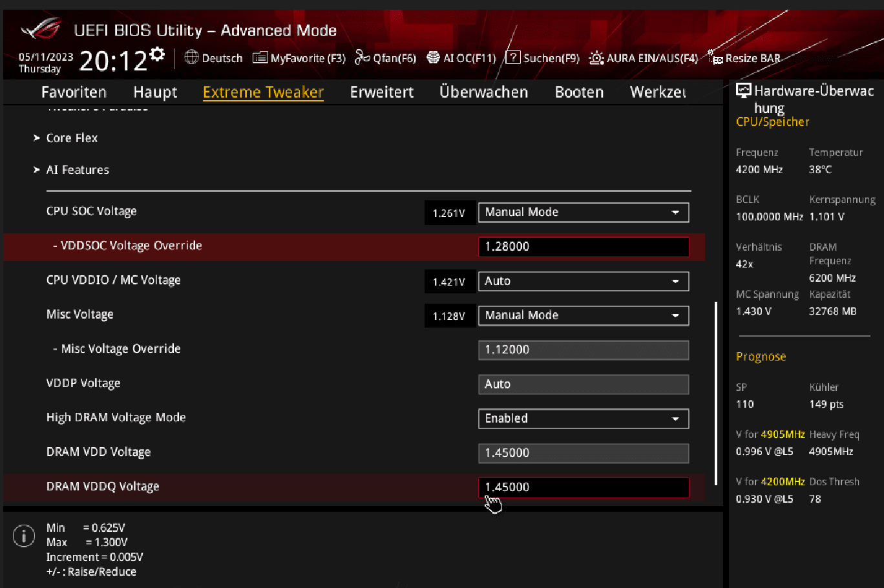Screen dimensions: 884x588
Task: Click the Hardware-Überwachung monitor icon
Action: (743, 91)
